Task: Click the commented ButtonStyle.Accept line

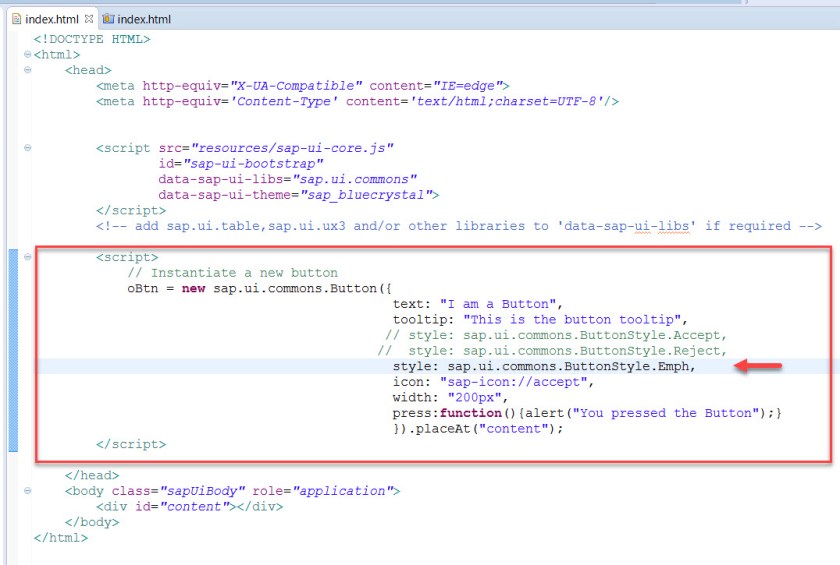Action: 556,335
